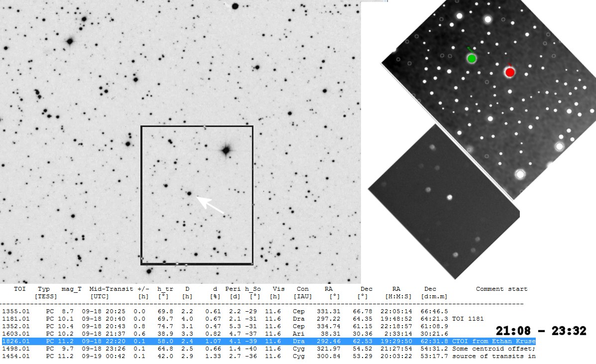Click the green circle star marker
Screen dimensions: 596x364
point(472,58)
